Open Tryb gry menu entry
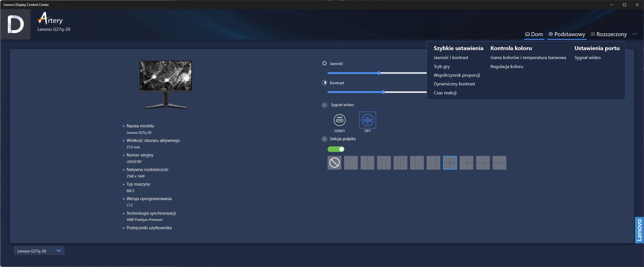The height and width of the screenshot is (267, 644). 441,66
